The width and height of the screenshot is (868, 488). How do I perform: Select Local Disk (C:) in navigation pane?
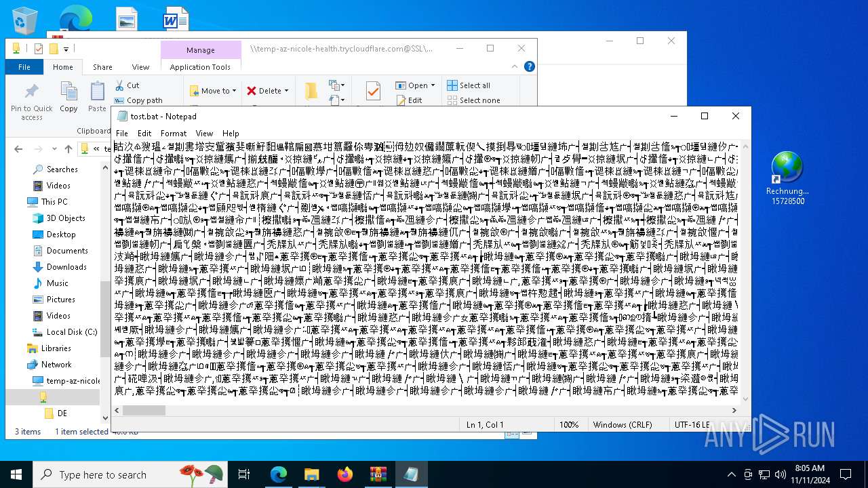[x=72, y=332]
